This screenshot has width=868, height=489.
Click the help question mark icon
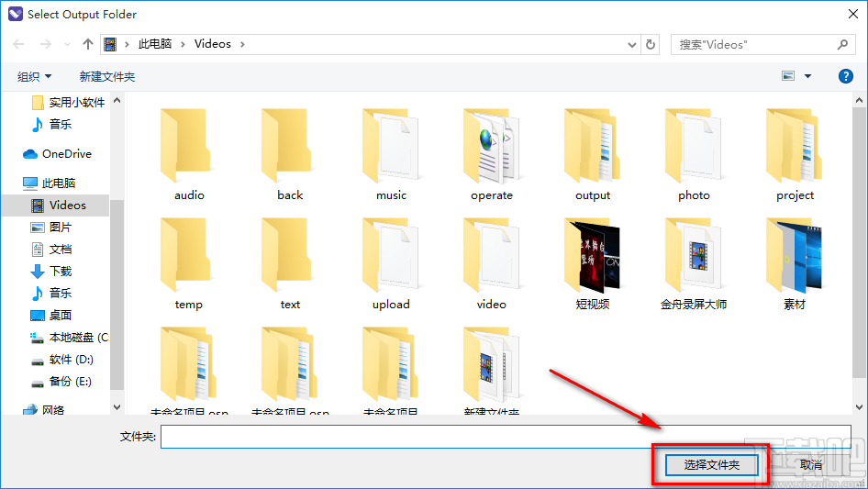tap(845, 76)
